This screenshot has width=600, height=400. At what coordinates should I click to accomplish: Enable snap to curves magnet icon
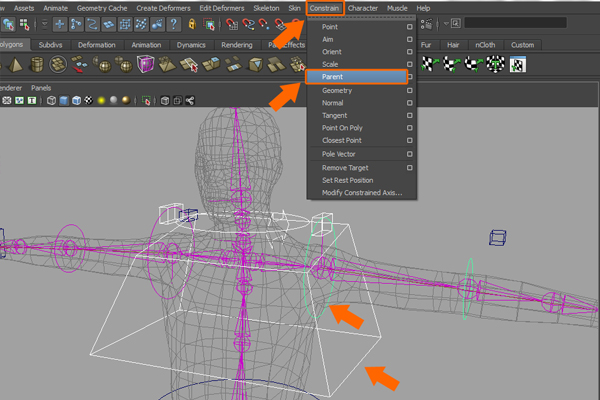click(x=248, y=24)
